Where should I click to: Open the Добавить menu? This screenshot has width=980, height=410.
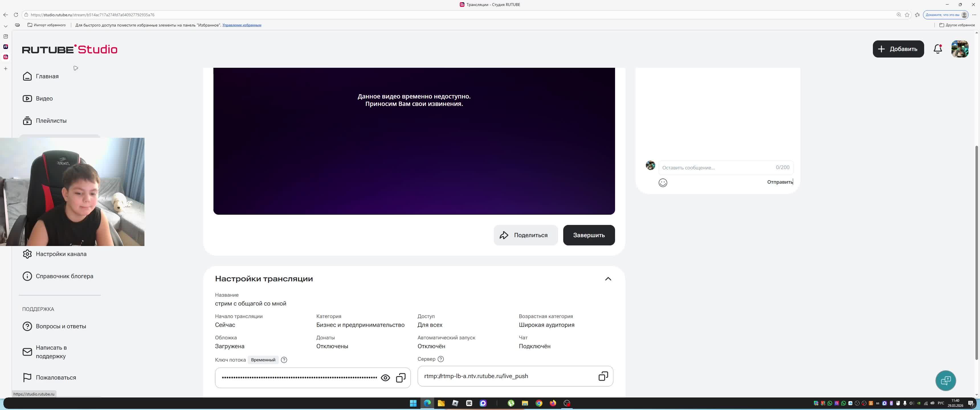(898, 49)
